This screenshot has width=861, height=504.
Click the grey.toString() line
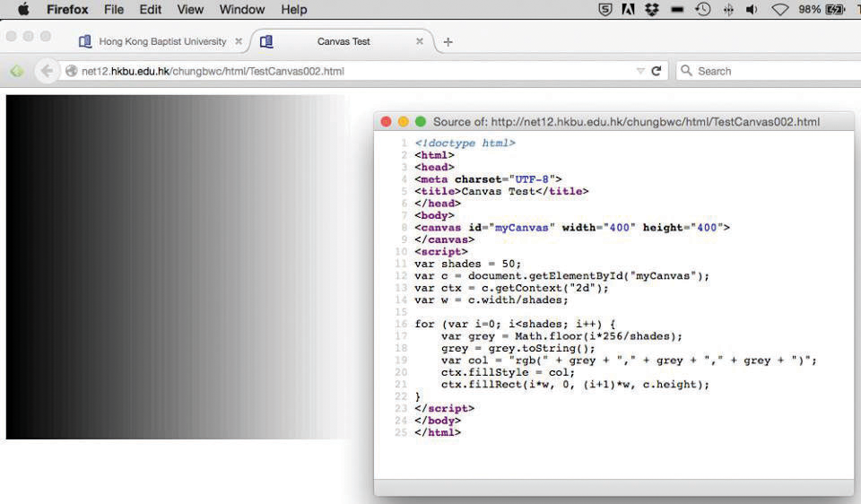(x=517, y=348)
